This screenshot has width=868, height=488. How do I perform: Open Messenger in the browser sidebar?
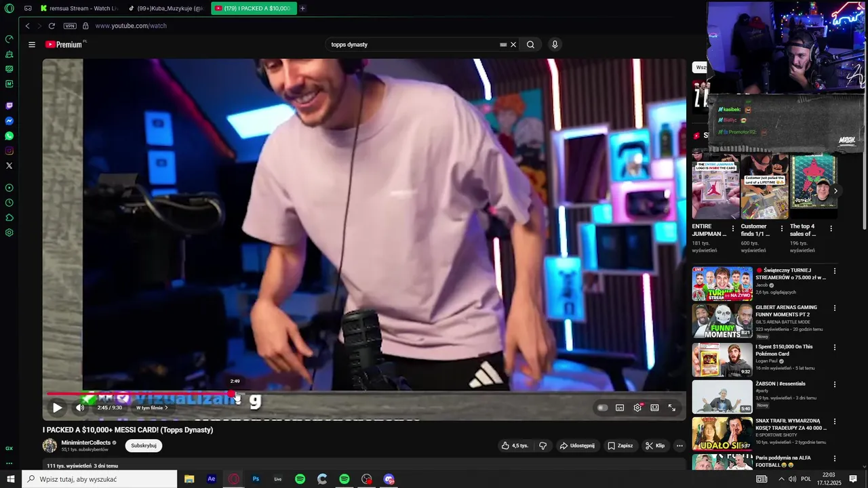click(x=9, y=121)
